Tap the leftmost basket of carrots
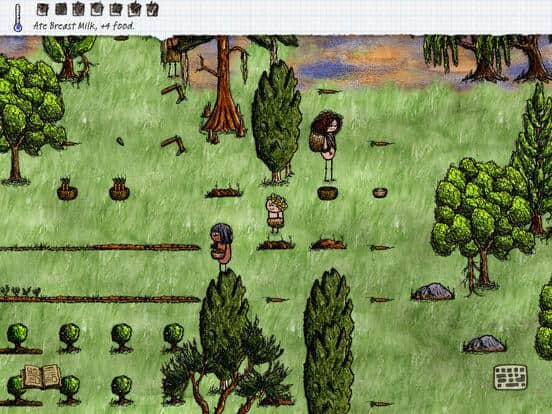 (x=67, y=189)
